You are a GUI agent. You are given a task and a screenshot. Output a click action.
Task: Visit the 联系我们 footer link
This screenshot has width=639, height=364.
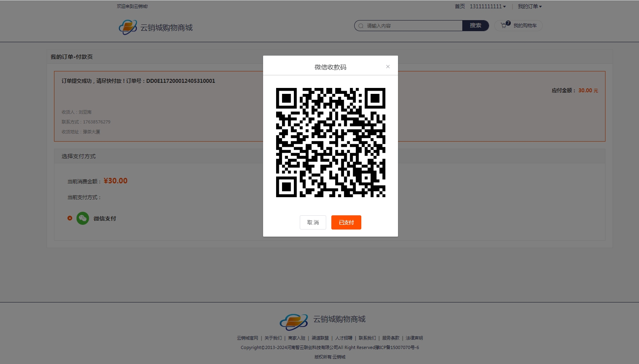point(367,338)
